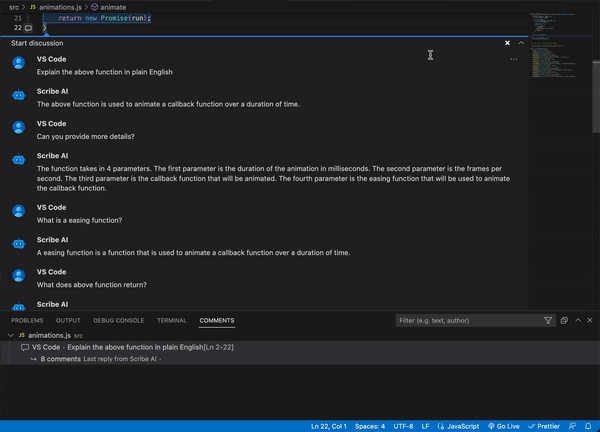The image size is (600, 432).
Task: Click VS Code avatar beside 'What does above function return?'
Action: pos(19,276)
